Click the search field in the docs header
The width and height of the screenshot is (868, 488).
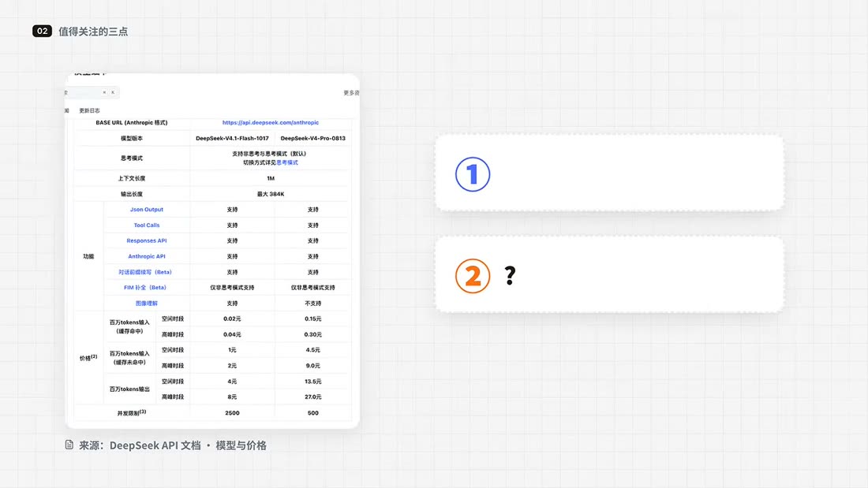coord(92,92)
